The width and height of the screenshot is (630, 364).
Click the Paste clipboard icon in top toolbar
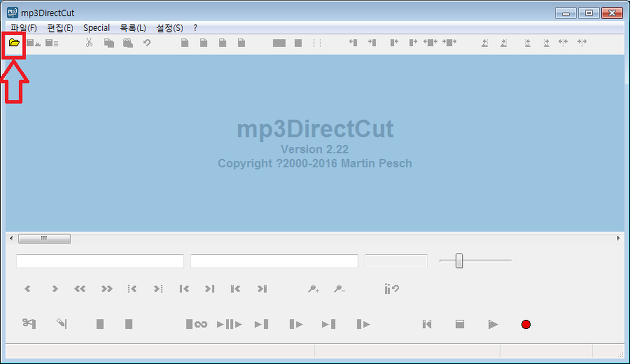tap(128, 43)
